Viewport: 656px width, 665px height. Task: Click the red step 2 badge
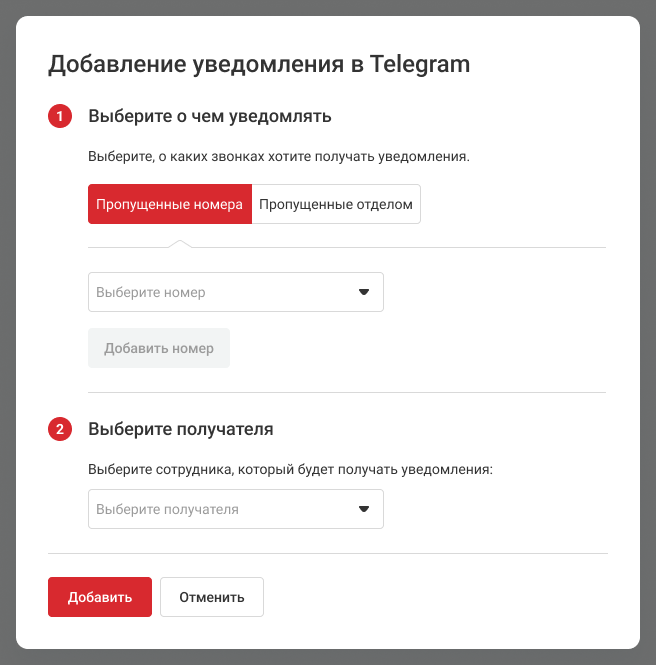tap(60, 430)
